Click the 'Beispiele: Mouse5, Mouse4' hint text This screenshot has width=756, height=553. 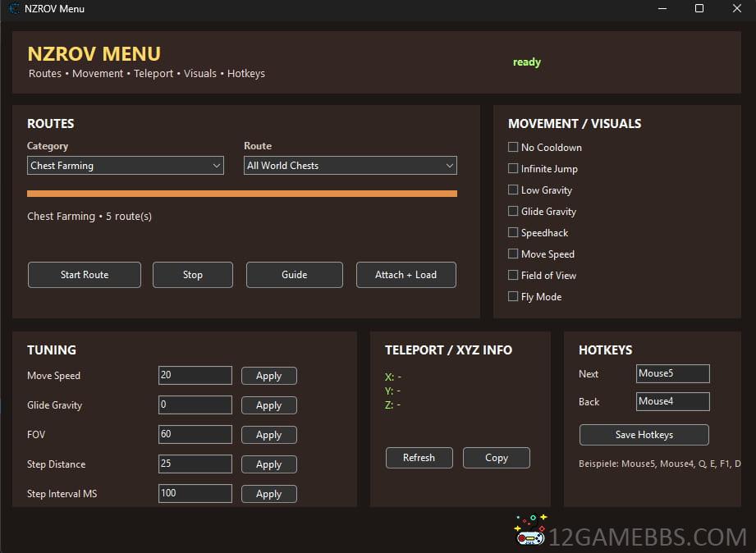point(660,464)
